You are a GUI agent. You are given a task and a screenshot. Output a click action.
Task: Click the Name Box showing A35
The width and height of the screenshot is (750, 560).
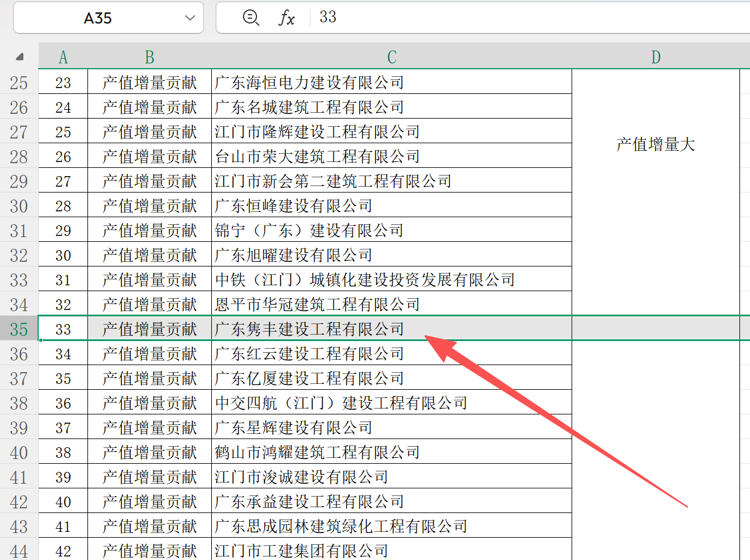pyautogui.click(x=98, y=18)
